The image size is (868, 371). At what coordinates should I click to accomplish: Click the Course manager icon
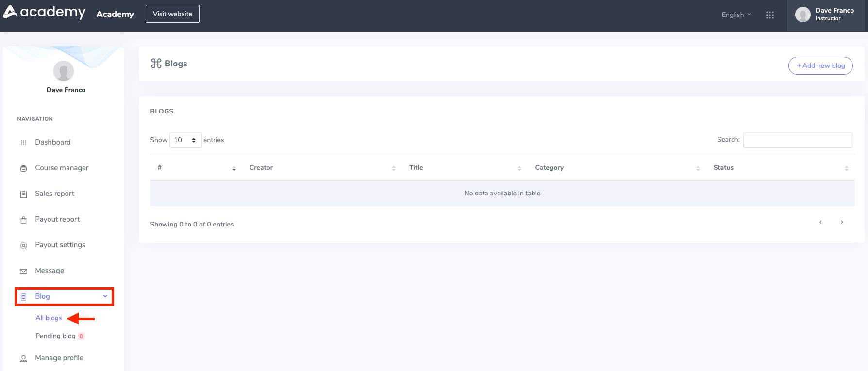pyautogui.click(x=23, y=168)
